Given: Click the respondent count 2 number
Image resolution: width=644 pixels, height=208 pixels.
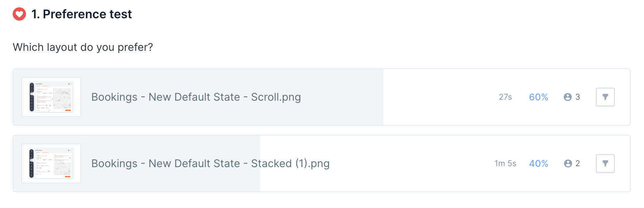Looking at the screenshot, I should click(578, 163).
